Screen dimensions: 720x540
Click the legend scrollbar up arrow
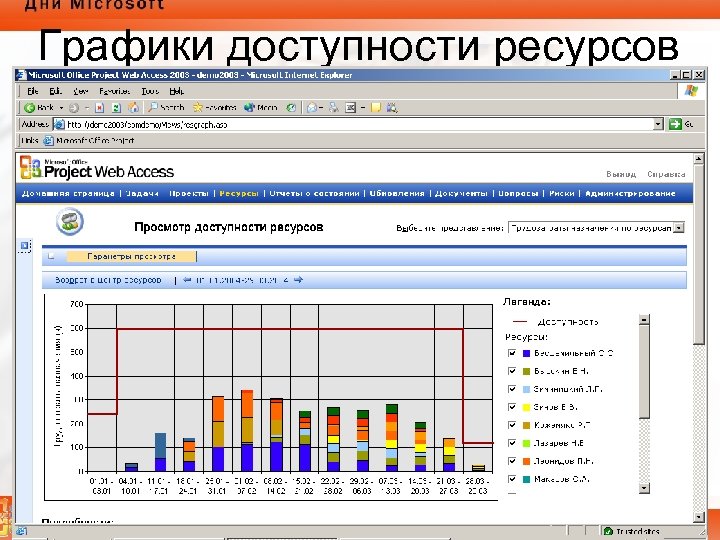tap(644, 320)
